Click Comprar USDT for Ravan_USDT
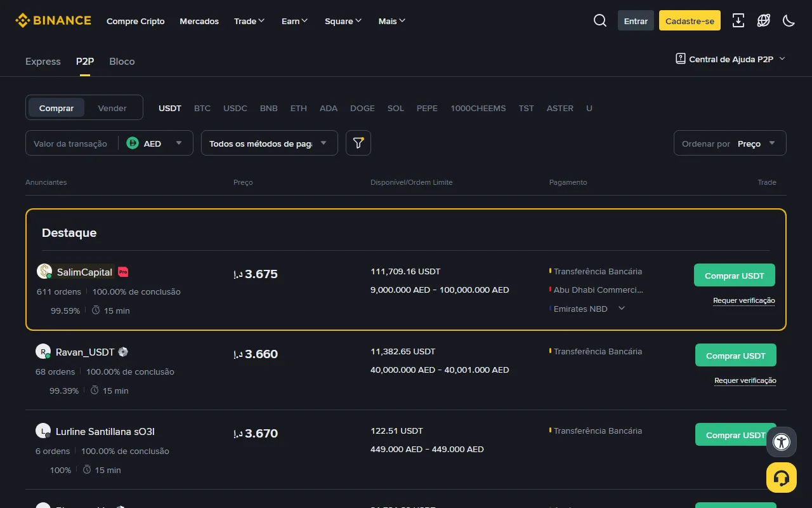Viewport: 812px width, 508px height. pyautogui.click(x=736, y=356)
